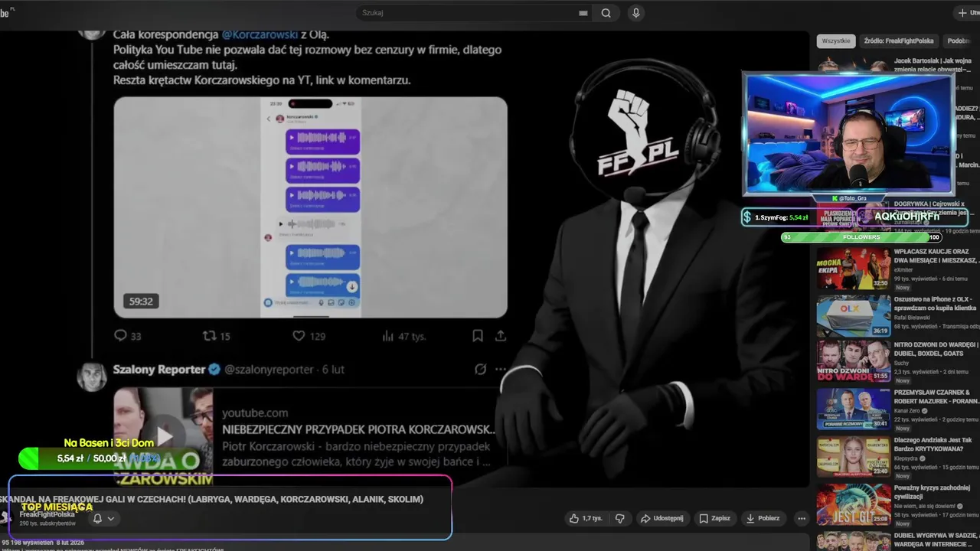Open the subscription notification bell dropdown
The width and height of the screenshot is (980, 551).
point(103,518)
